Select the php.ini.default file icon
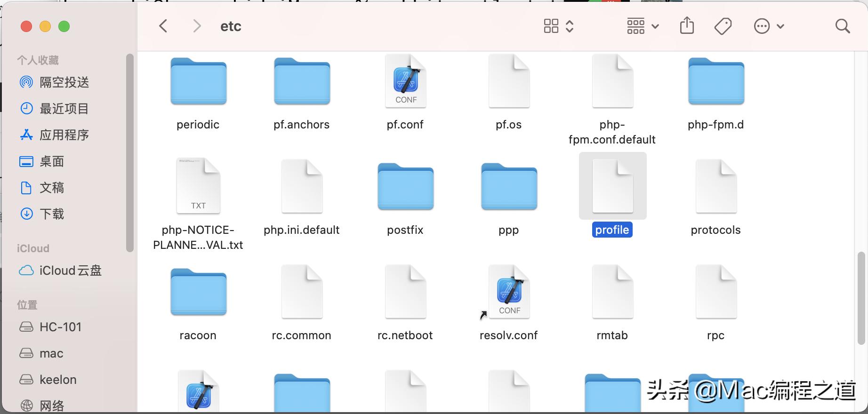 [x=302, y=186]
